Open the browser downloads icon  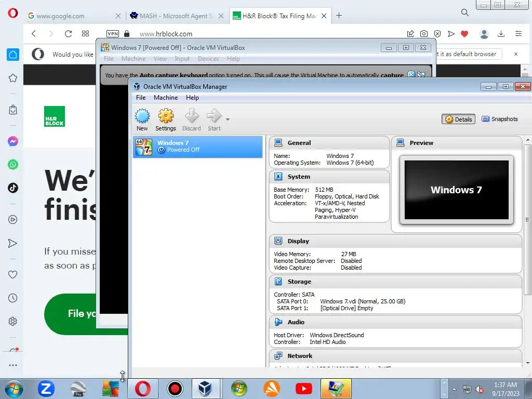tap(501, 34)
